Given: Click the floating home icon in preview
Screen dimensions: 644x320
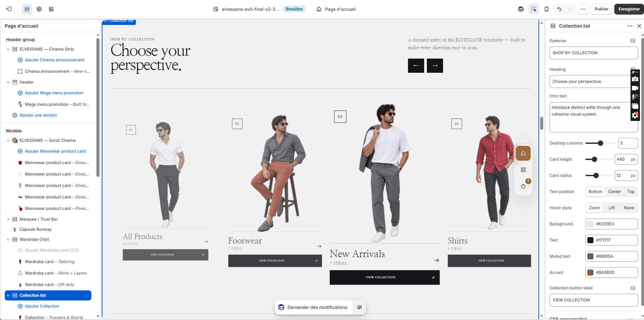Looking at the screenshot, I should pos(523,154).
